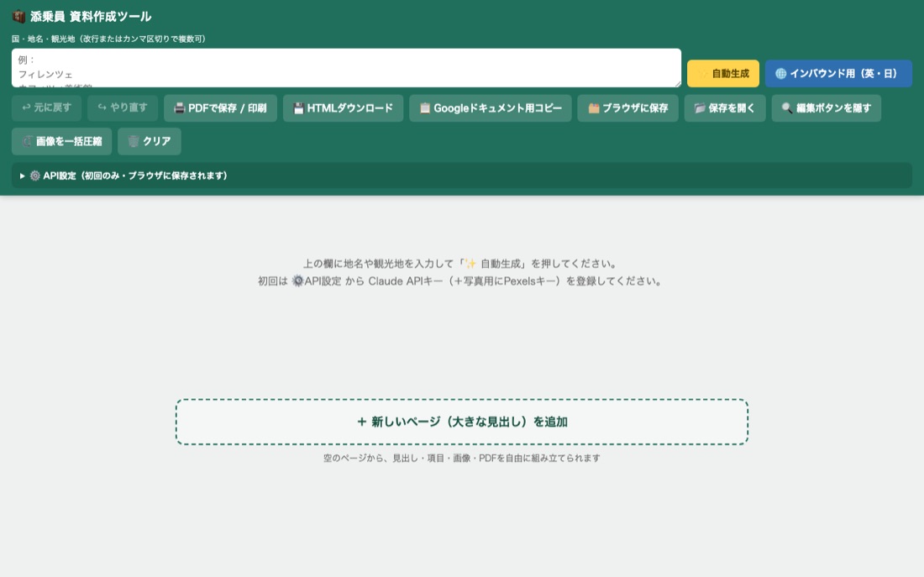Click the printer icon on PDF button

(179, 108)
